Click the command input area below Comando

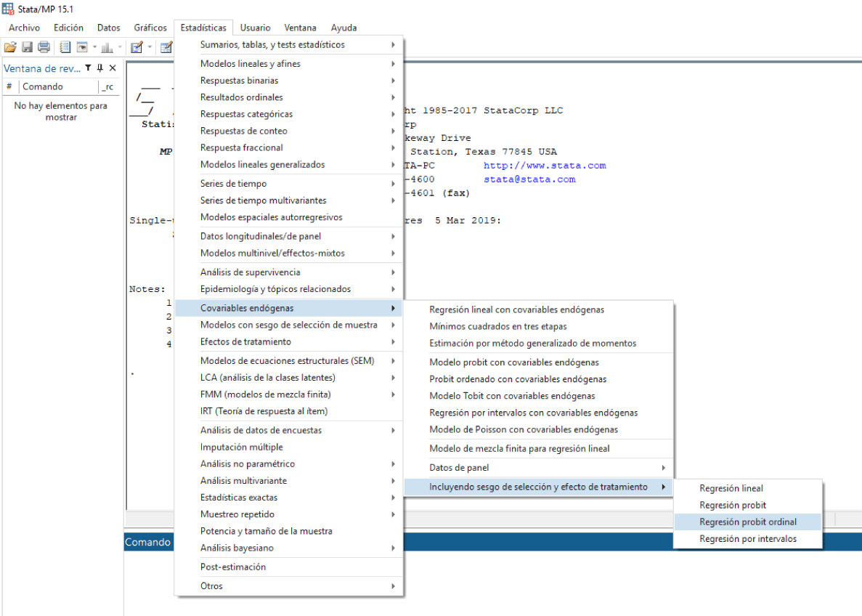coord(492,583)
